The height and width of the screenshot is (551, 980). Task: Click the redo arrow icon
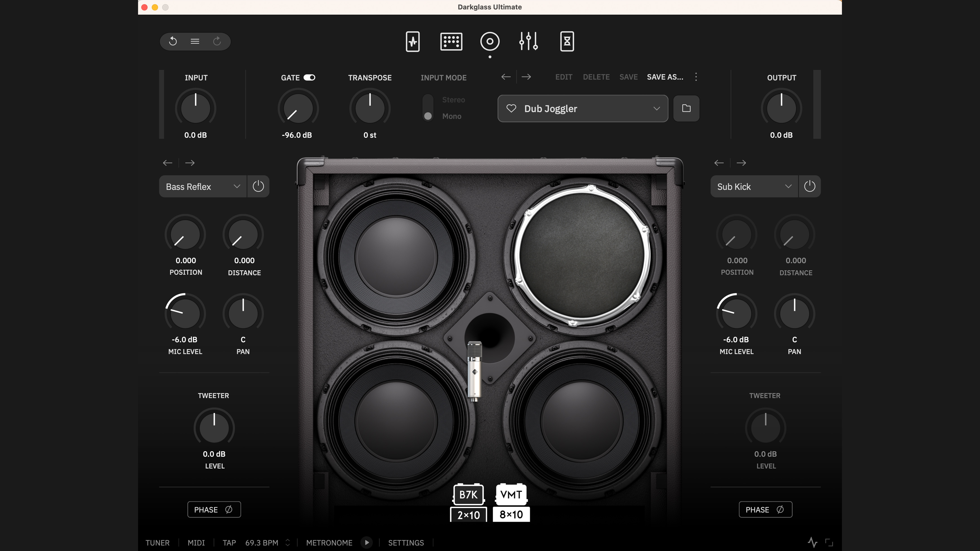(217, 41)
